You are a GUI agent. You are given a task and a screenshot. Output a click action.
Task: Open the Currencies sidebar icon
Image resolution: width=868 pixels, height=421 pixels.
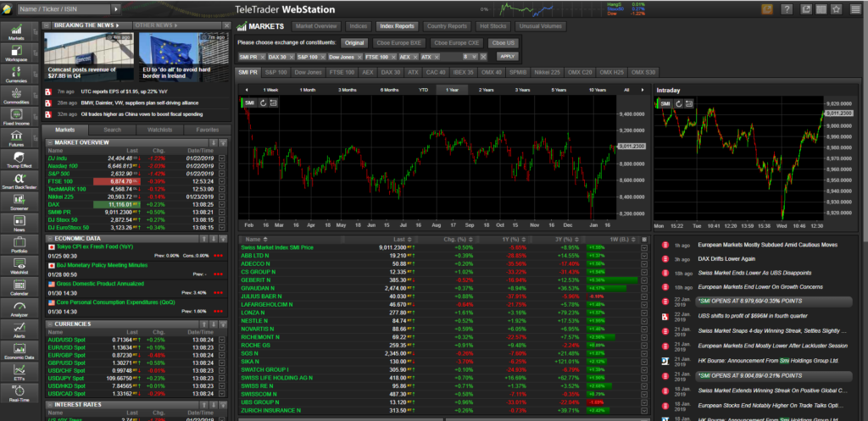pos(17,75)
